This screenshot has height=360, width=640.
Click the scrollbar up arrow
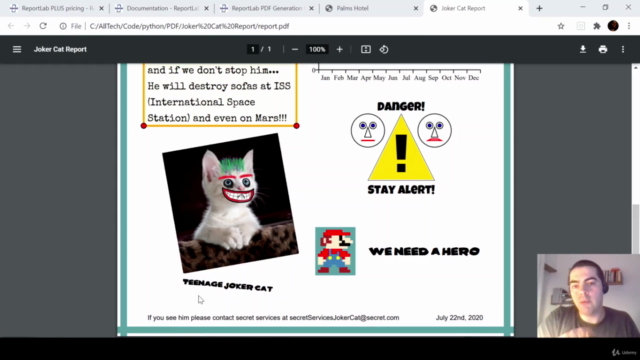636,67
